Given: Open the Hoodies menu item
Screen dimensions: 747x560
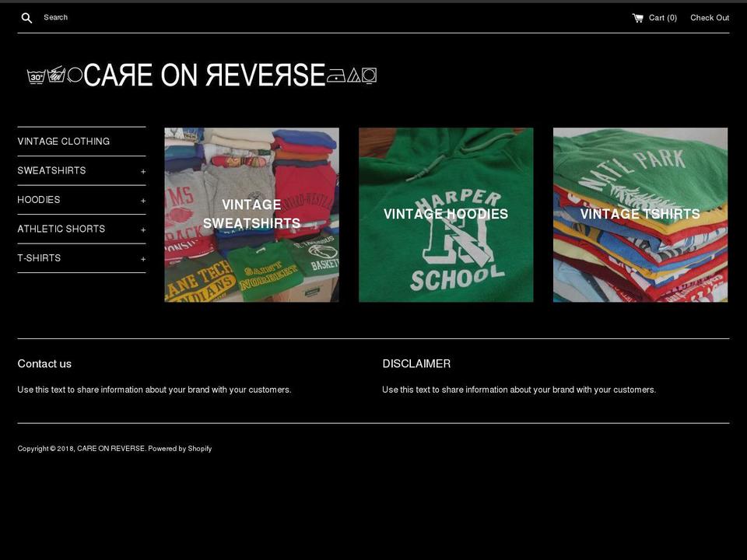Looking at the screenshot, I should pos(39,200).
